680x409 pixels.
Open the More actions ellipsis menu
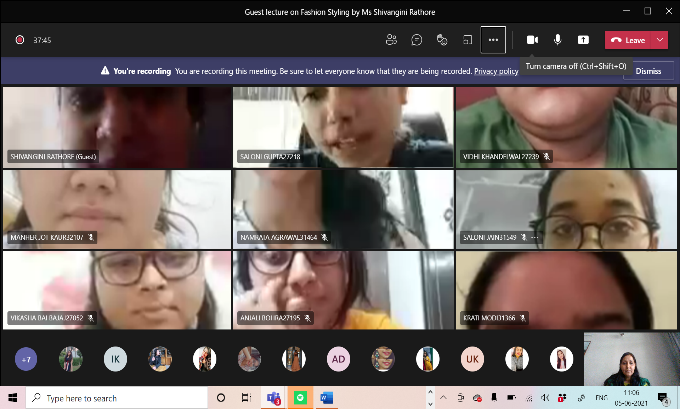tap(492, 40)
